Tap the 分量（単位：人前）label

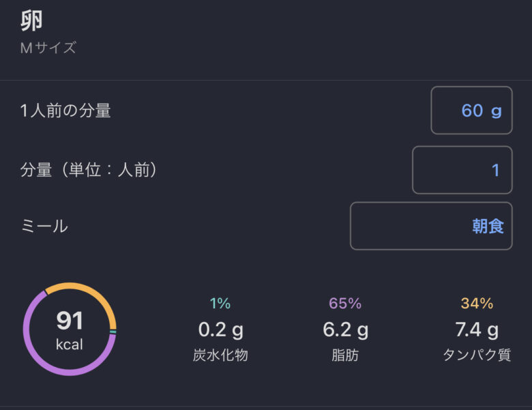pyautogui.click(x=89, y=170)
